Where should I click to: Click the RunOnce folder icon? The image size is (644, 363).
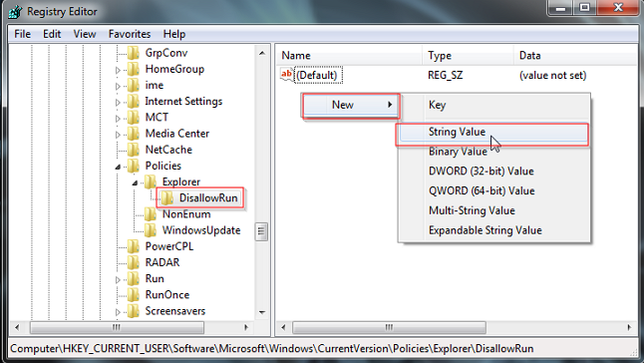click(x=133, y=295)
